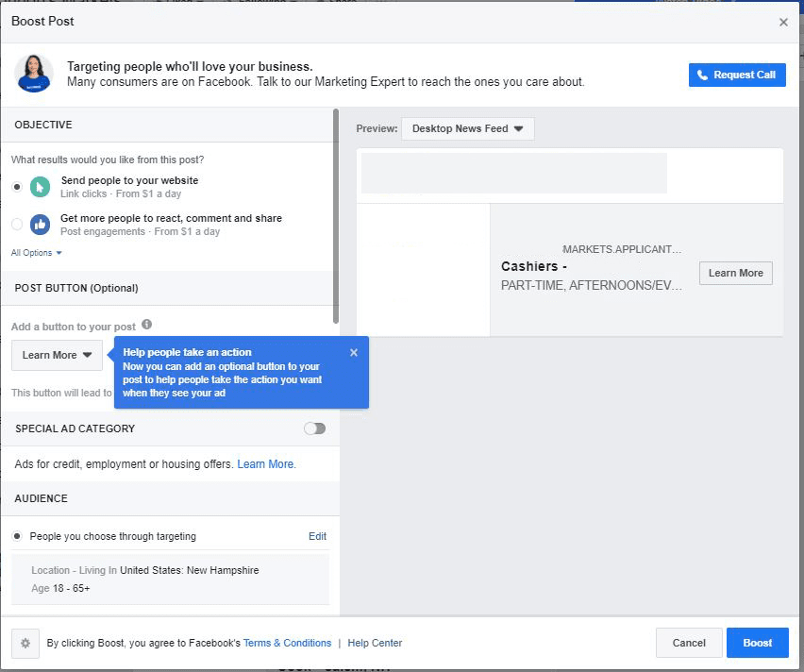This screenshot has width=804, height=672.
Task: Close the Boost Post dialog
Action: coord(783,22)
